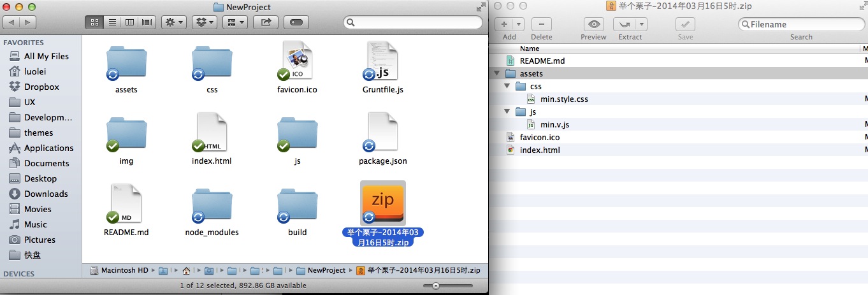Click the Filename search field
The image size is (868, 295).
tap(803, 24)
